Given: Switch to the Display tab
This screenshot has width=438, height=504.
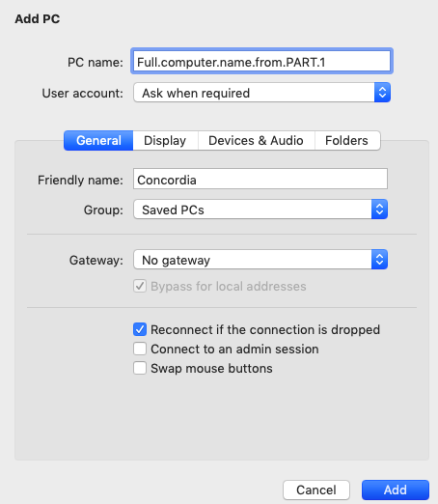Looking at the screenshot, I should click(165, 141).
